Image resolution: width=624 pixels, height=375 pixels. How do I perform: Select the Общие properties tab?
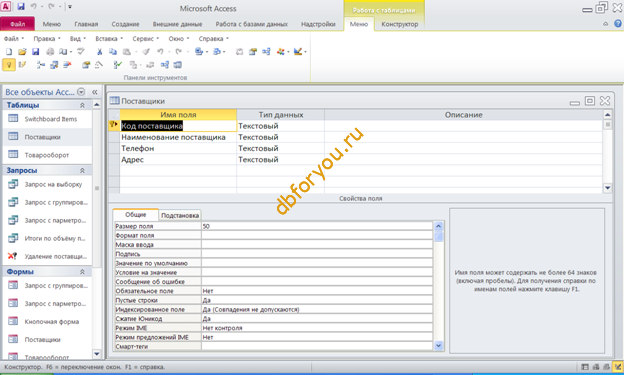point(136,215)
